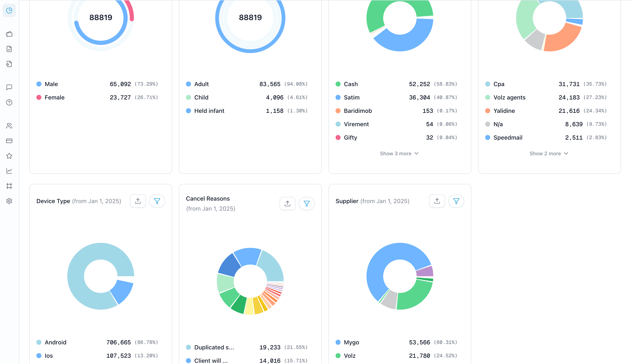Select the Client will ... cancel reason
The height and width of the screenshot is (364, 631).
(247, 360)
